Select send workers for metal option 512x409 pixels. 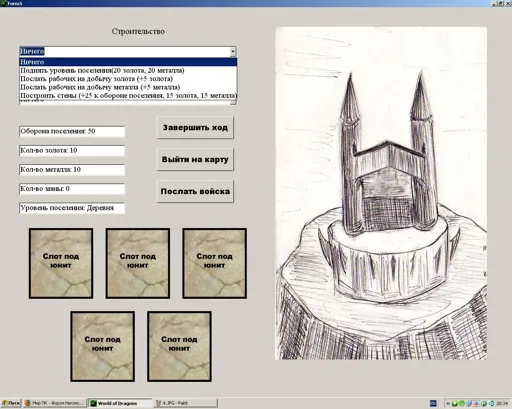(128, 87)
